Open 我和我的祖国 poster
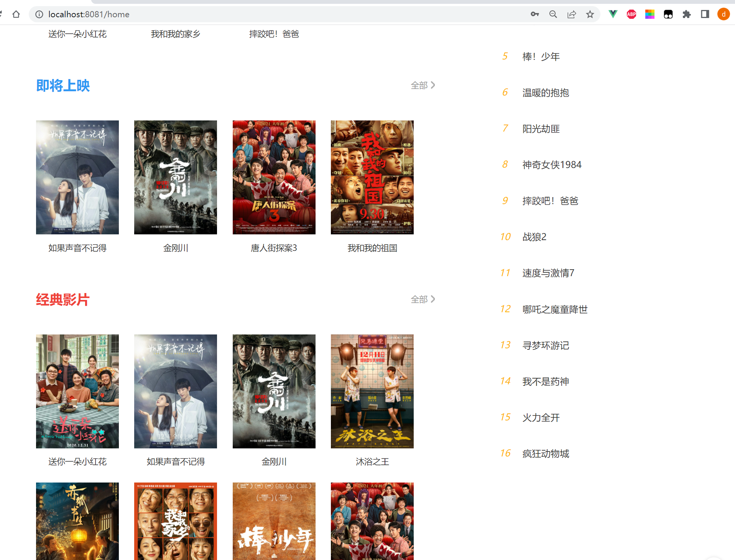 pyautogui.click(x=372, y=177)
